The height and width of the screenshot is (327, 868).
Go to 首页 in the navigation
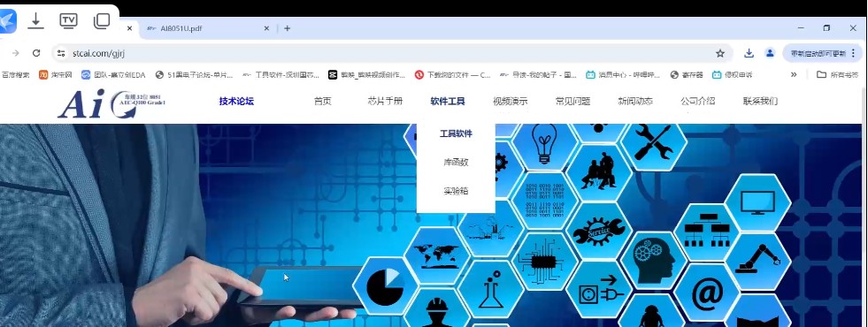pyautogui.click(x=323, y=102)
